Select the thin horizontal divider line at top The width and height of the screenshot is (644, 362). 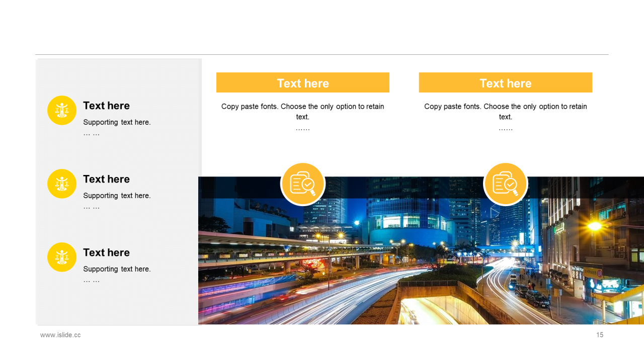click(x=322, y=54)
